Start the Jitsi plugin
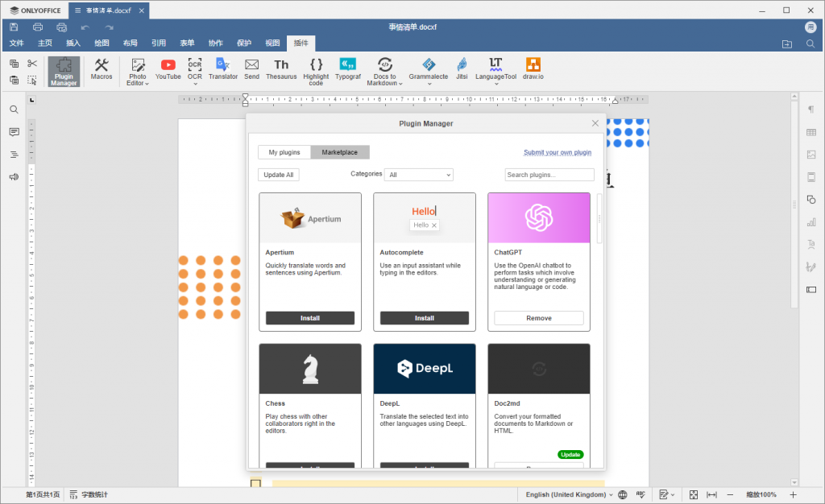 (462, 68)
